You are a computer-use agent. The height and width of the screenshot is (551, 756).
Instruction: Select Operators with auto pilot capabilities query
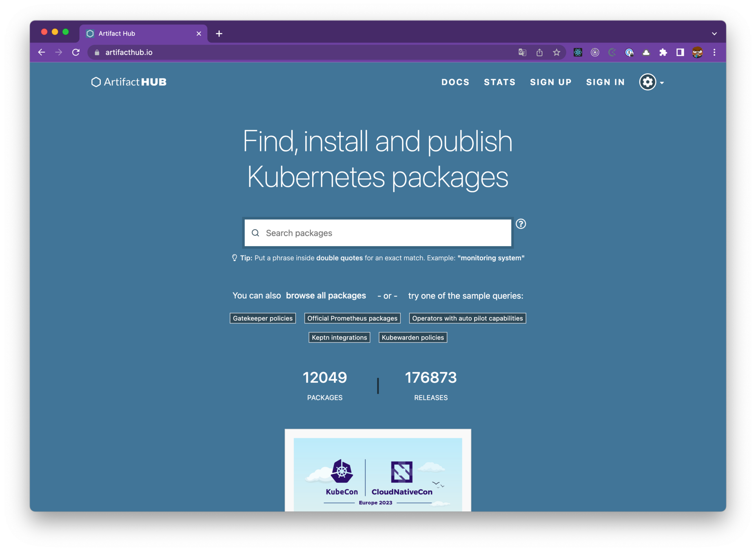click(x=468, y=318)
